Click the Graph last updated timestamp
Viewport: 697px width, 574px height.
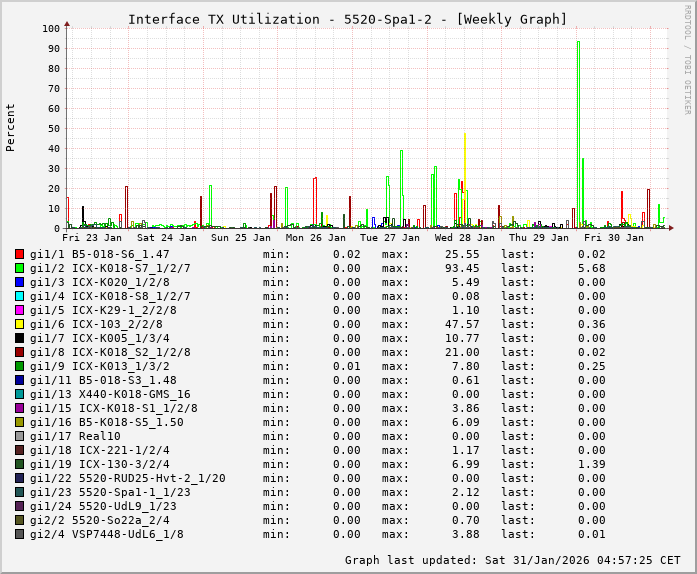click(x=512, y=560)
